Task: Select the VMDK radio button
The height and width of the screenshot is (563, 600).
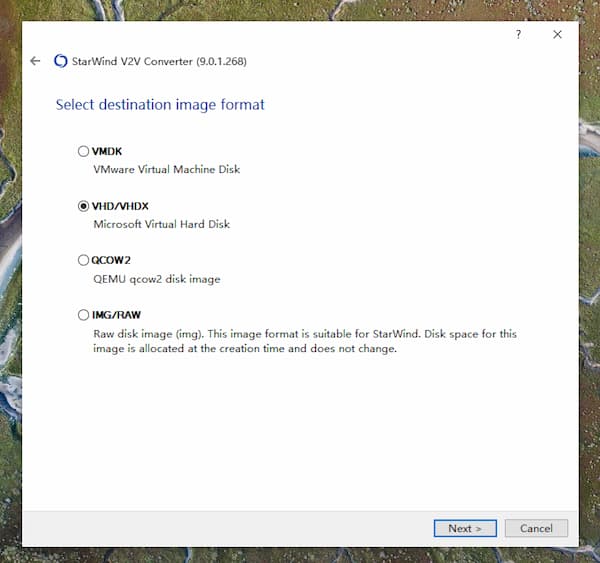Action: click(x=83, y=151)
